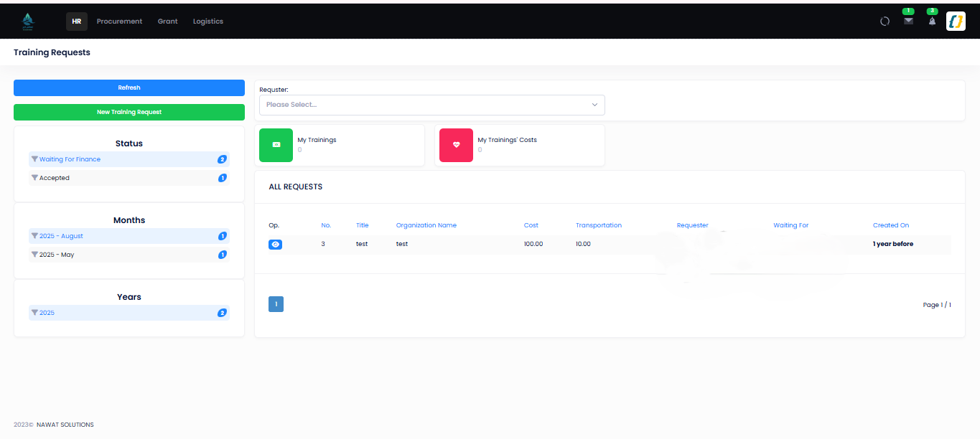Click the Refresh button
The width and height of the screenshot is (980, 439).
(129, 88)
